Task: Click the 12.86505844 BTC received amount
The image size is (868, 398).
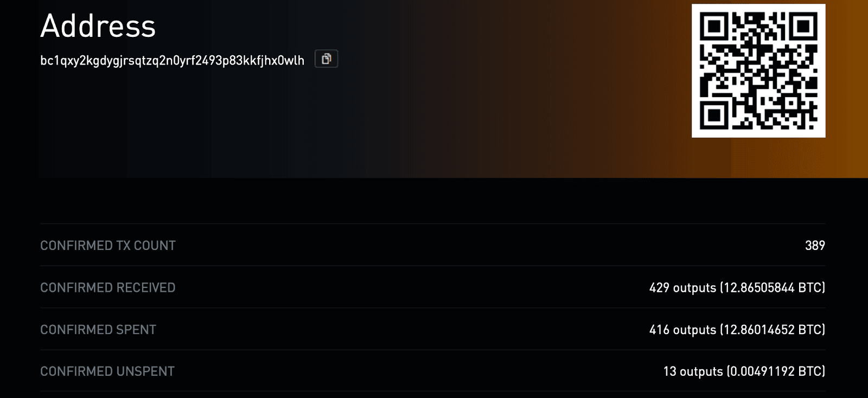Action: (x=773, y=288)
